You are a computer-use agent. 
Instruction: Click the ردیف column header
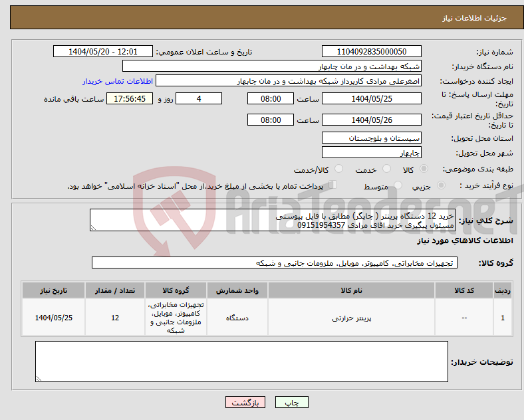[503, 290]
